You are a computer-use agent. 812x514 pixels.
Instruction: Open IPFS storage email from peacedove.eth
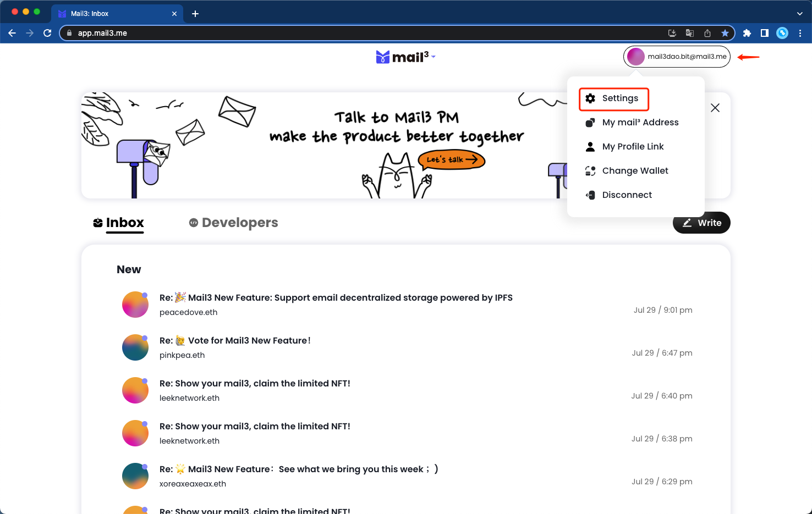[407, 305]
